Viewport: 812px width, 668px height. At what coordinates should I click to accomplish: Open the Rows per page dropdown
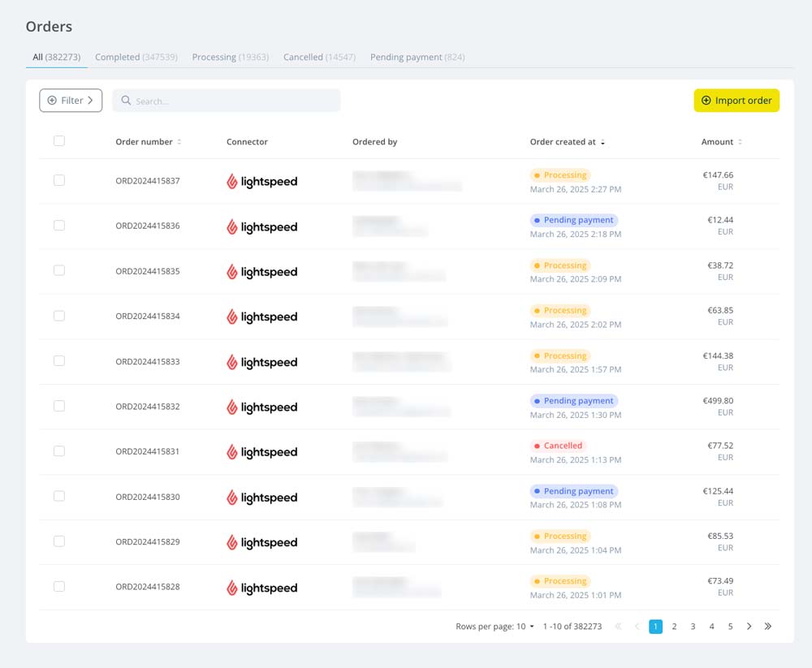click(525, 627)
